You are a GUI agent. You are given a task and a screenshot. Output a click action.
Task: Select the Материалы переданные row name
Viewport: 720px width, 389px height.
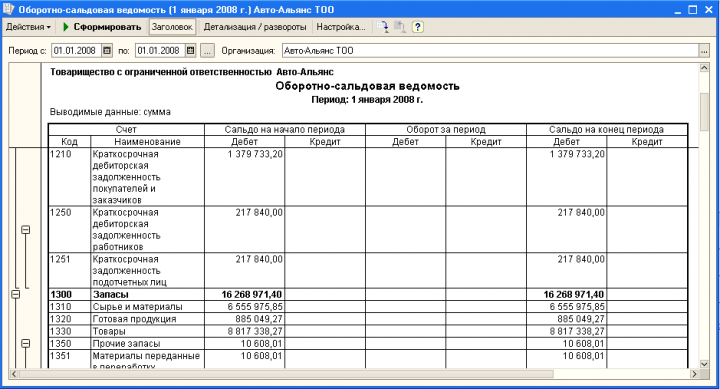[x=147, y=359]
